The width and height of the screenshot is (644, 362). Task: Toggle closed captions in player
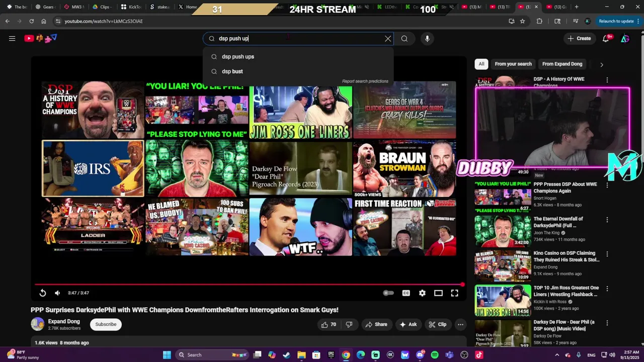click(406, 293)
